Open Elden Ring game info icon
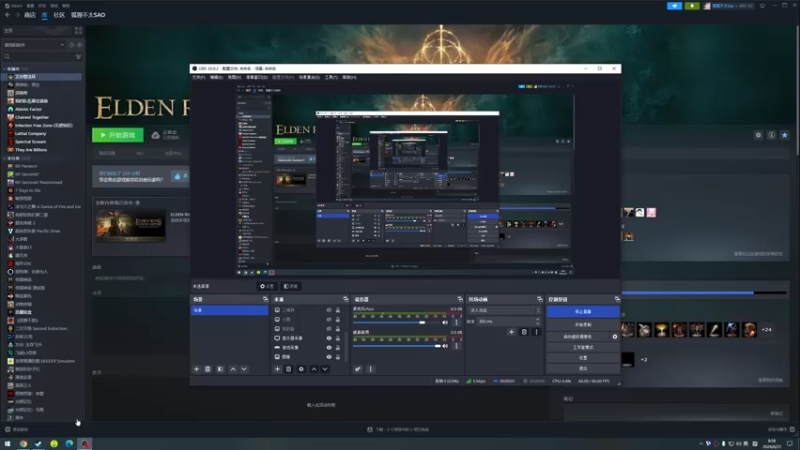Image resolution: width=800 pixels, height=450 pixels. (x=771, y=135)
